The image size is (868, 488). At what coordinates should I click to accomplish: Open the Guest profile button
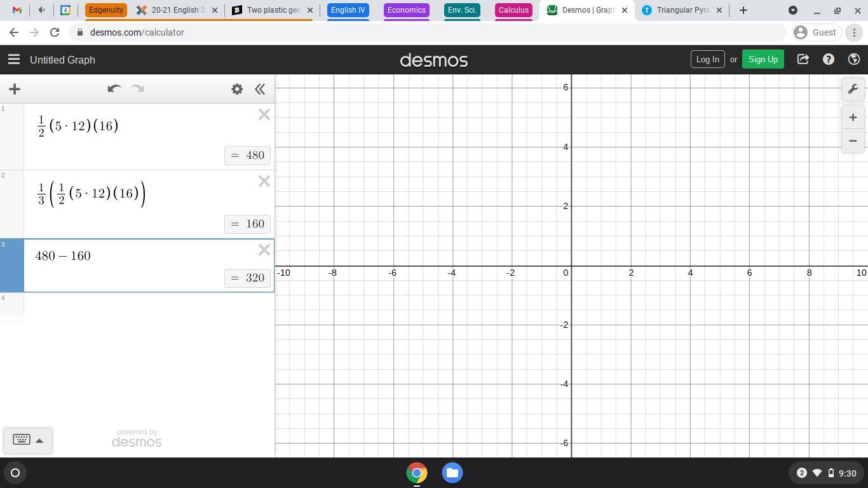click(815, 32)
